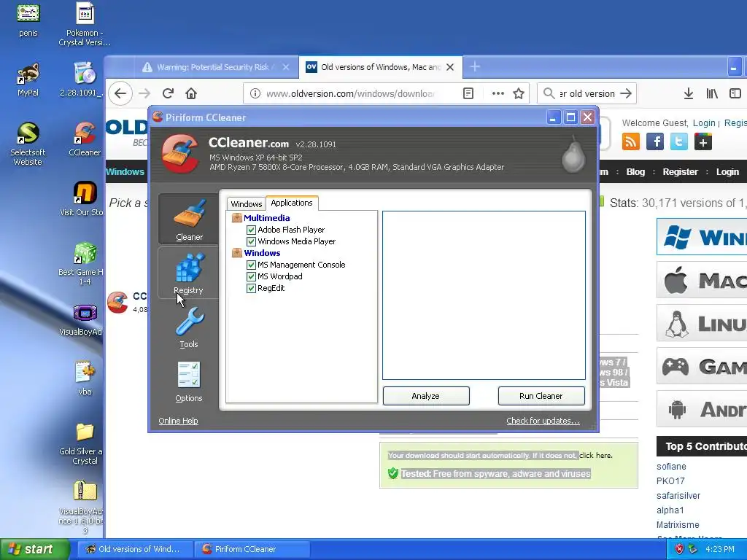
Task: Close the Potential Security Risk tab
Action: coord(286,67)
